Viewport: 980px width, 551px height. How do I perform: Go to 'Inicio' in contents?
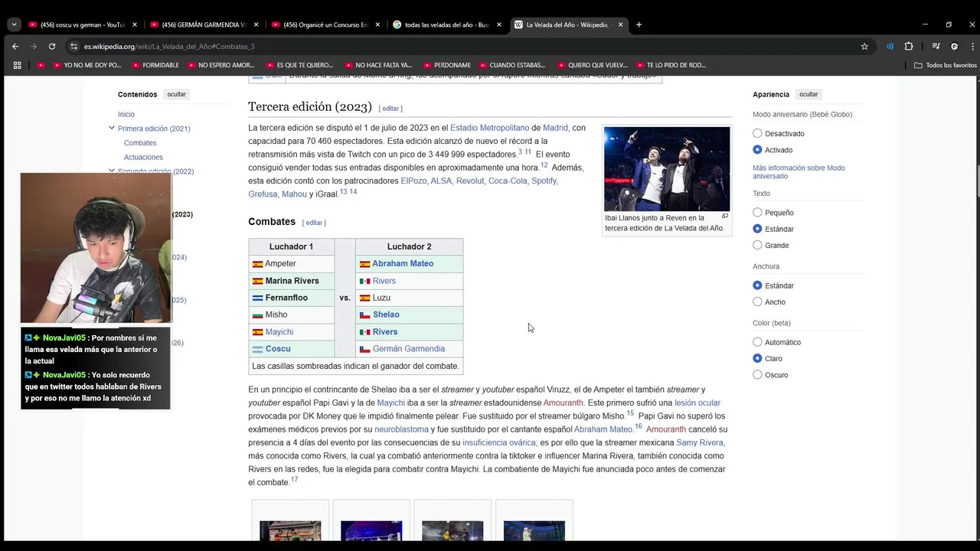click(x=126, y=114)
